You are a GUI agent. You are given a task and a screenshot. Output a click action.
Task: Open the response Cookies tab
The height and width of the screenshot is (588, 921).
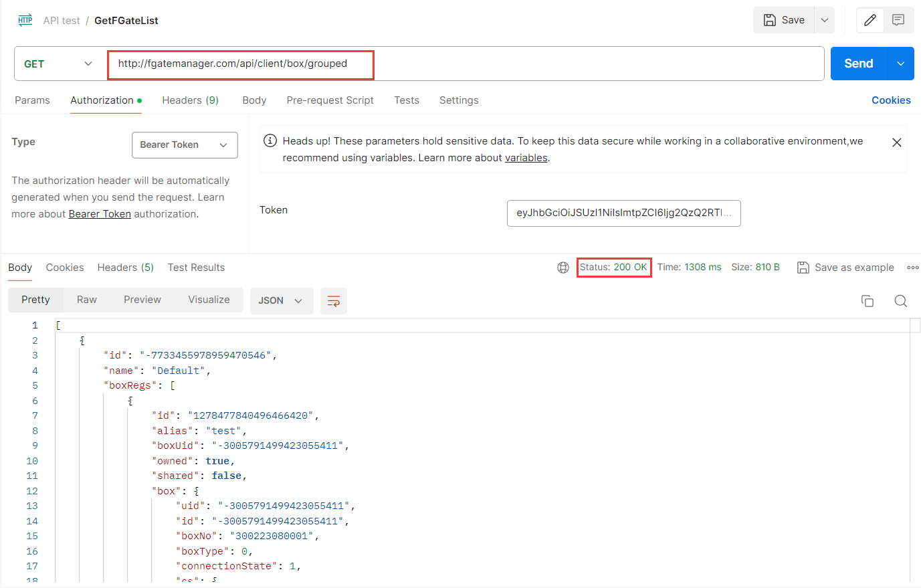65,268
